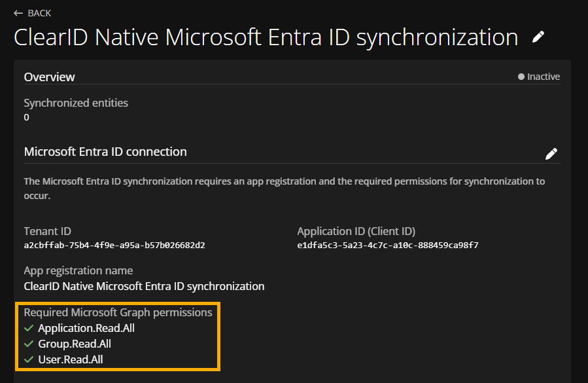The height and width of the screenshot is (383, 588).
Task: Click the App registration name value
Action: coord(144,286)
